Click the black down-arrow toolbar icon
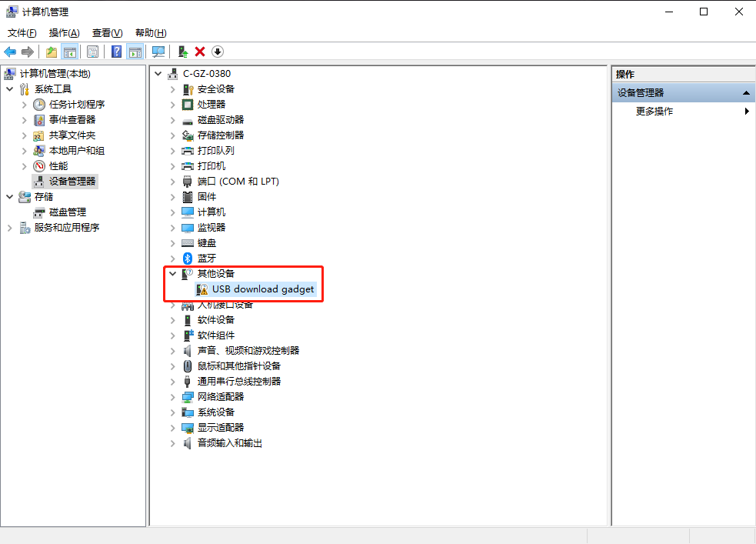This screenshot has height=544, width=756. pos(218,52)
